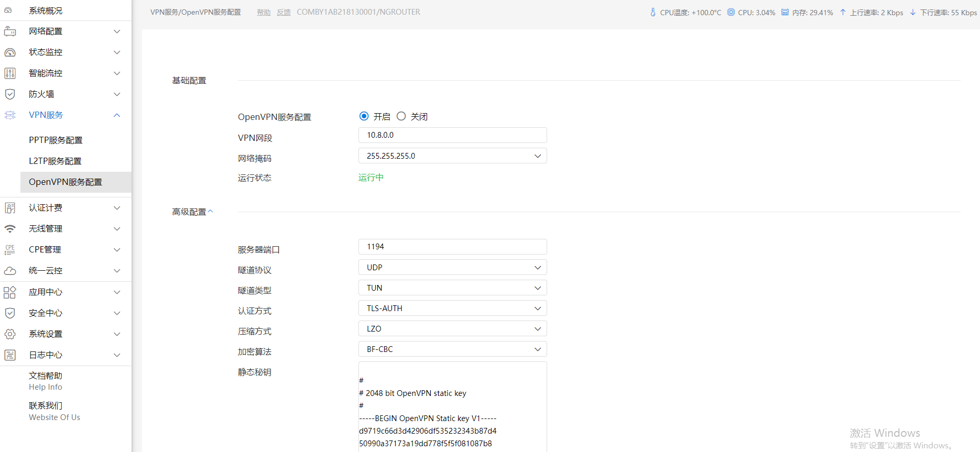980x452 pixels.
Task: Click the unified cloud control cloud icon
Action: pyautogui.click(x=10, y=271)
